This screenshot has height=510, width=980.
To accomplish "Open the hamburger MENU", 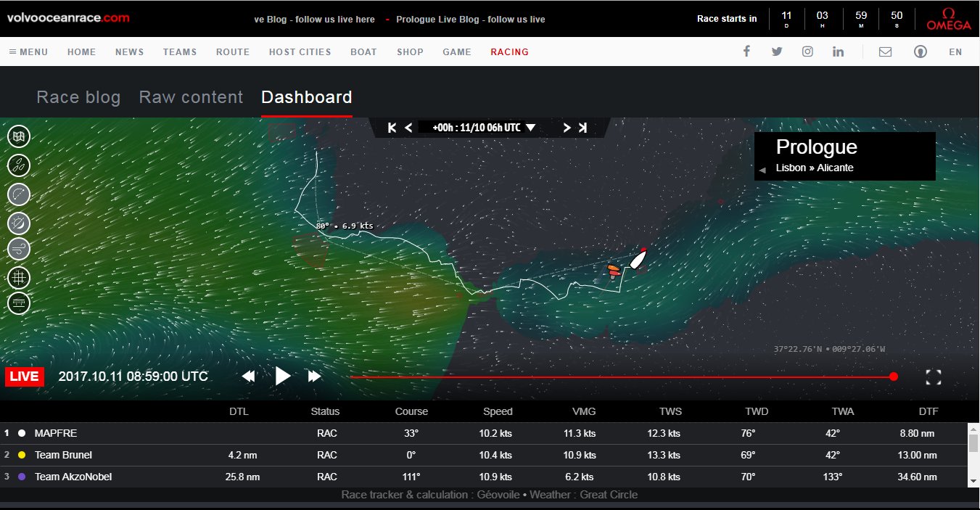I will [28, 52].
